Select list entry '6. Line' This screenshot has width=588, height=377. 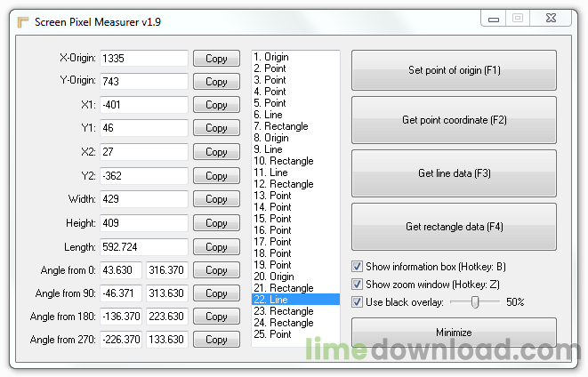pyautogui.click(x=295, y=115)
